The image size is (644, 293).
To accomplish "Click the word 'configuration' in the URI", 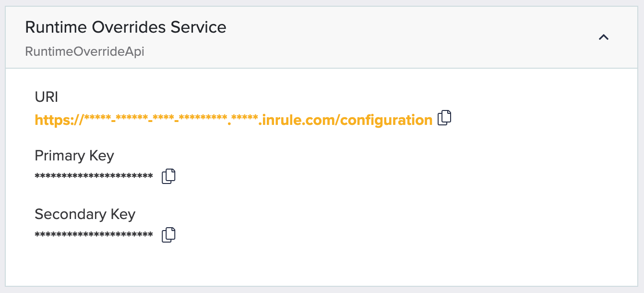I will (x=386, y=120).
